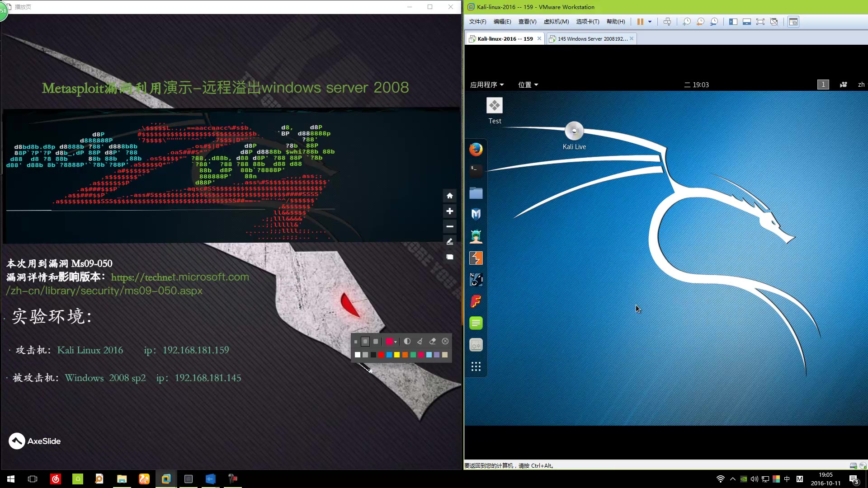This screenshot has height=488, width=868.
Task: Click the Kali clock showing 19:03
Action: (x=697, y=84)
